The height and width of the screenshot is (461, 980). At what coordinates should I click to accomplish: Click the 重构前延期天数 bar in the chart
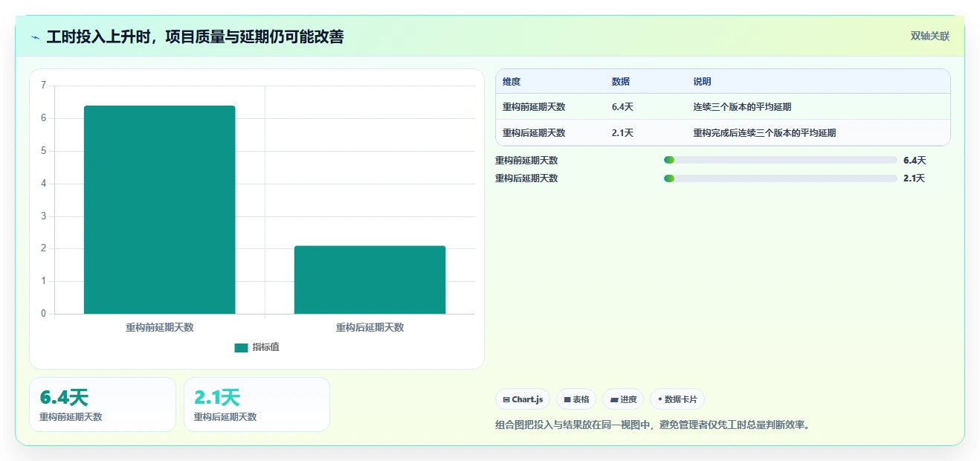[x=160, y=210]
